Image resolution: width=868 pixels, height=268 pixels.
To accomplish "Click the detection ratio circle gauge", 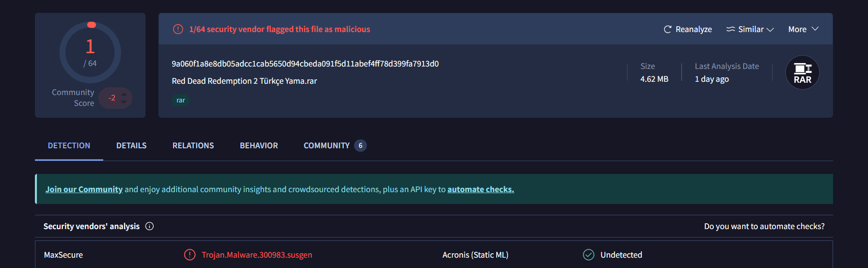I will (x=90, y=52).
